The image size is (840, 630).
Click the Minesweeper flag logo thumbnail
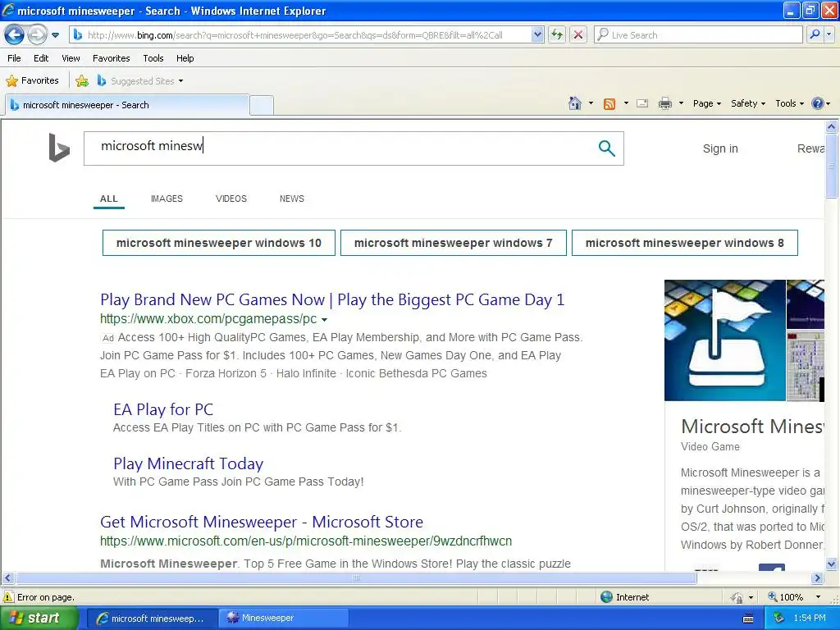pos(724,340)
